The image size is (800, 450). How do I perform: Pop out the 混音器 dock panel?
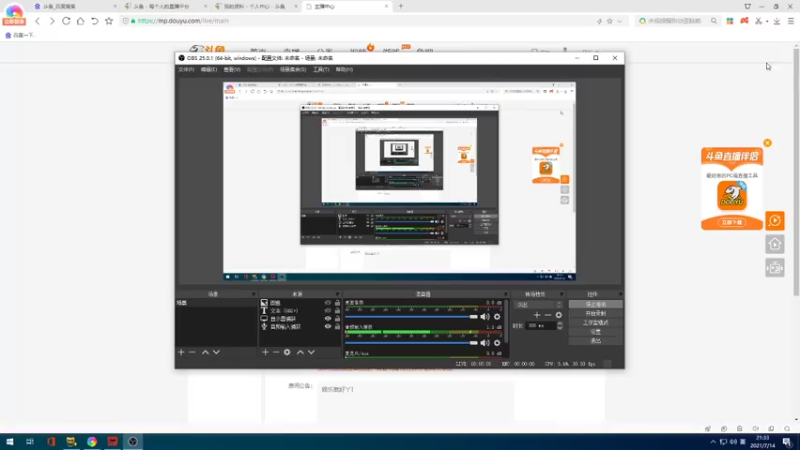click(506, 294)
